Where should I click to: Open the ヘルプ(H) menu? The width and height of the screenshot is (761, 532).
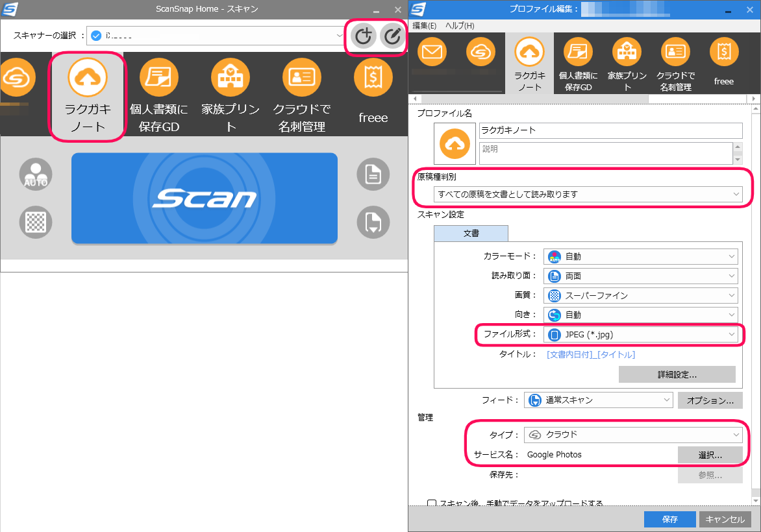click(x=460, y=26)
